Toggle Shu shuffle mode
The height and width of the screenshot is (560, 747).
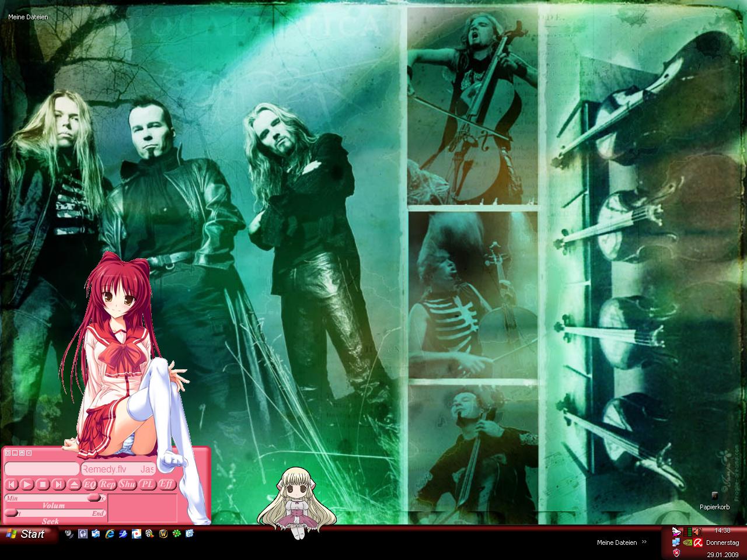pyautogui.click(x=127, y=484)
